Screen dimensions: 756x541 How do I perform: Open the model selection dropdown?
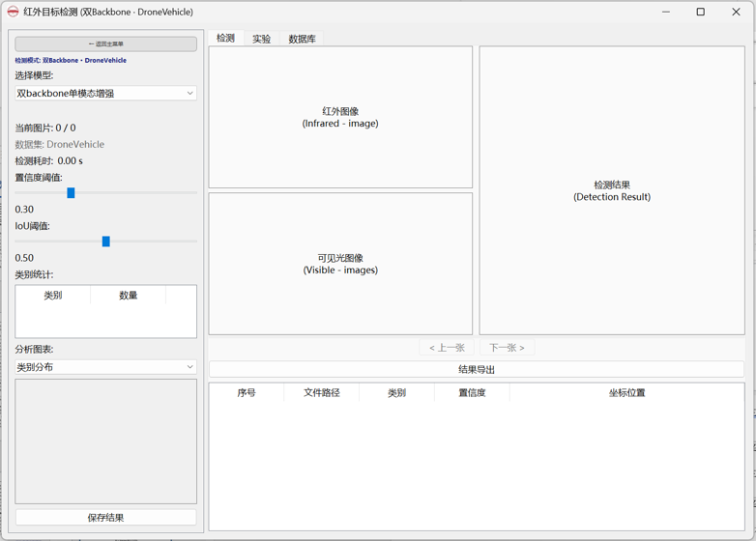105,93
